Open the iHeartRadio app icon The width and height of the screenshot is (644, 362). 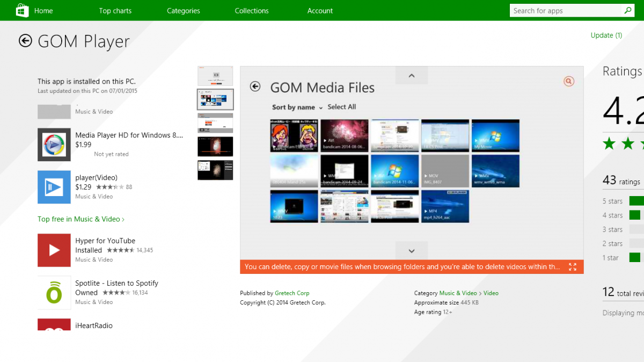coord(54,324)
